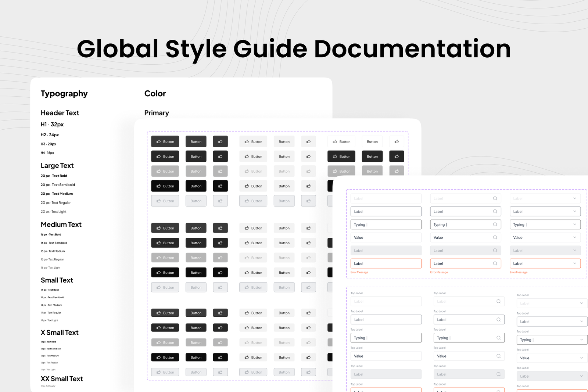This screenshot has width=588, height=392.
Task: Click filled gray thumbs-up Button in medium set
Action: [x=165, y=258]
